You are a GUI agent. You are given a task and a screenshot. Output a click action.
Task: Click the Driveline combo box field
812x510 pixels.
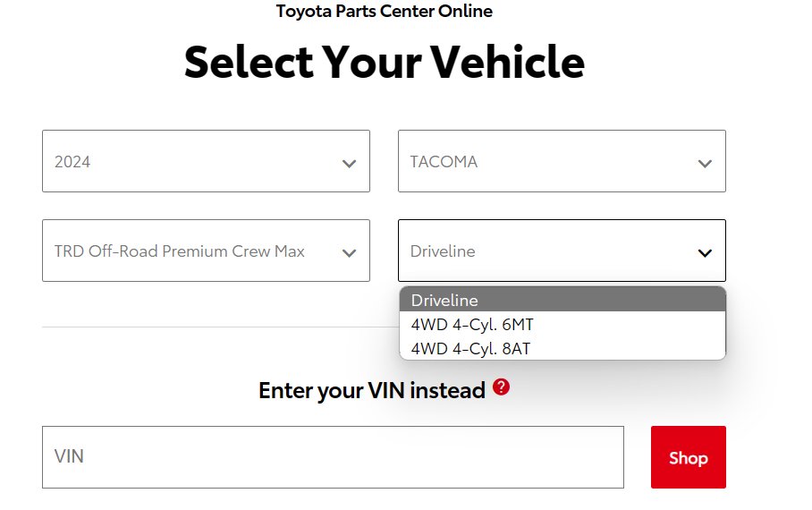pyautogui.click(x=562, y=251)
